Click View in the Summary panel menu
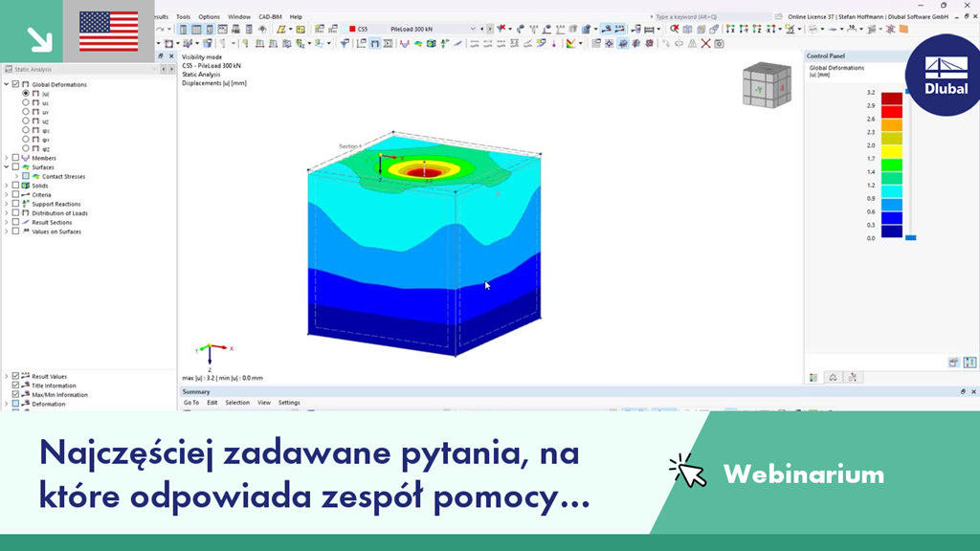 tap(264, 403)
